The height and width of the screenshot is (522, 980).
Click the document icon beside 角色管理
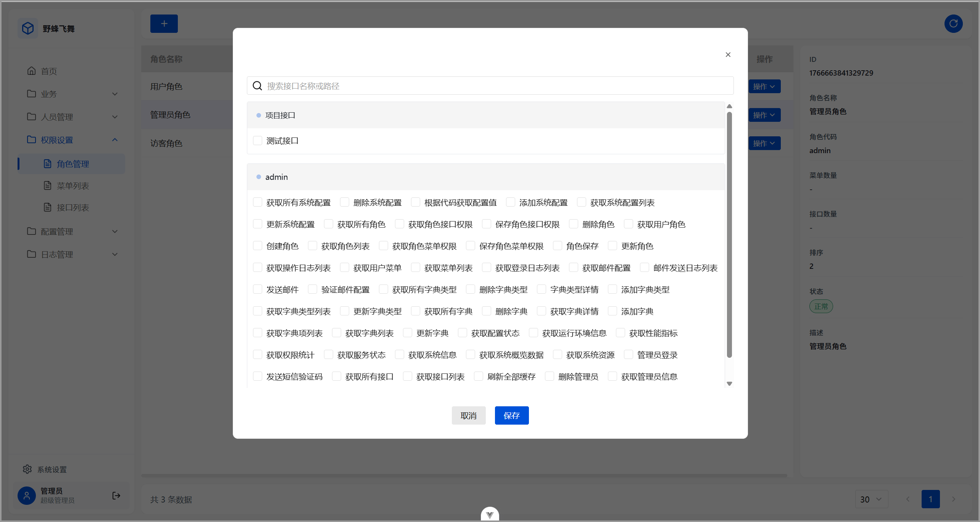[x=47, y=164]
